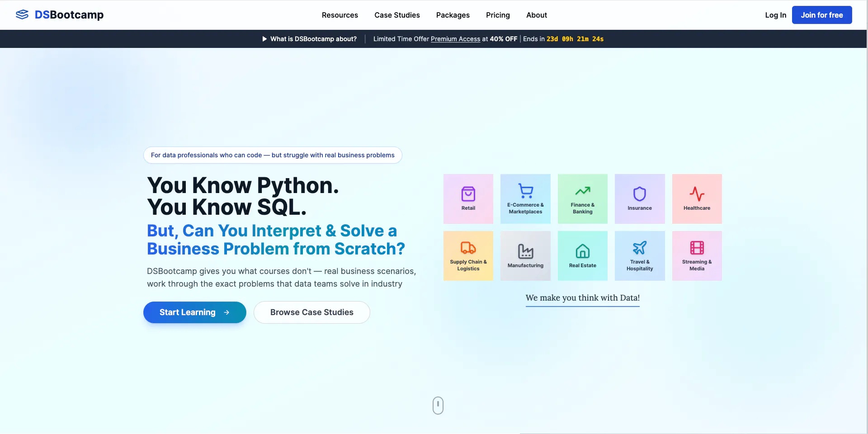This screenshot has height=434, width=868.
Task: Click the arrow inside Start Learning button
Action: point(226,312)
